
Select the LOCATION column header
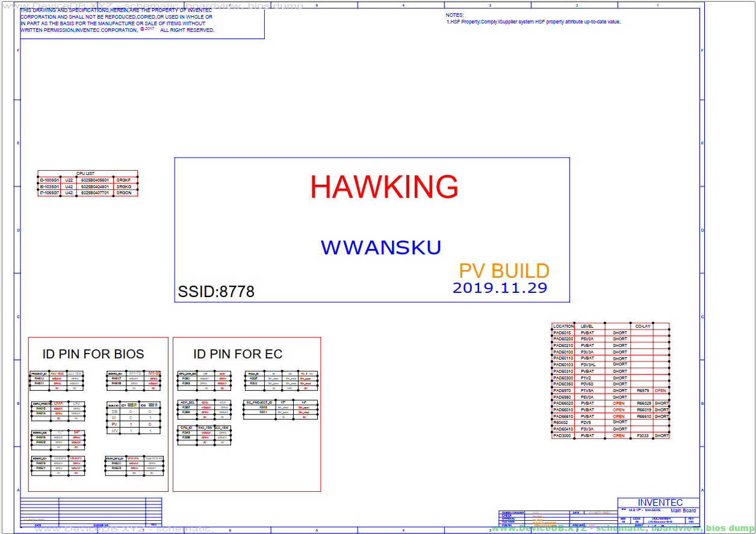[x=563, y=327]
